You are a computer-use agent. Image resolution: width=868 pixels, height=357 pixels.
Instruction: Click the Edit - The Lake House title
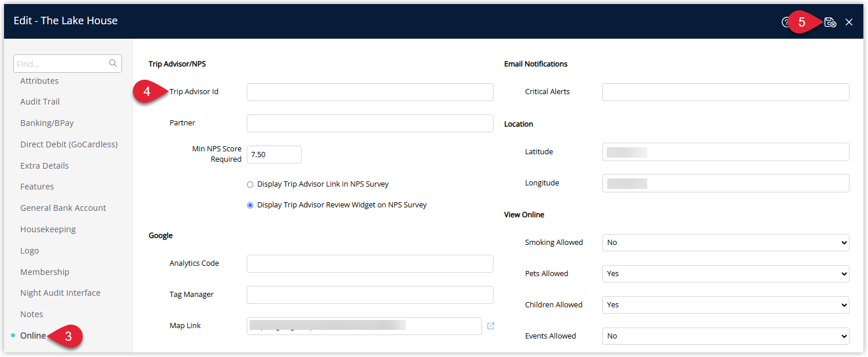click(65, 21)
